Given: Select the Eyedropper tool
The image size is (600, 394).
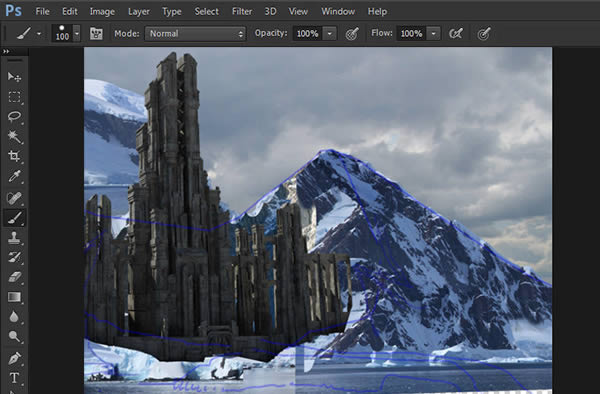Looking at the screenshot, I should [x=14, y=177].
